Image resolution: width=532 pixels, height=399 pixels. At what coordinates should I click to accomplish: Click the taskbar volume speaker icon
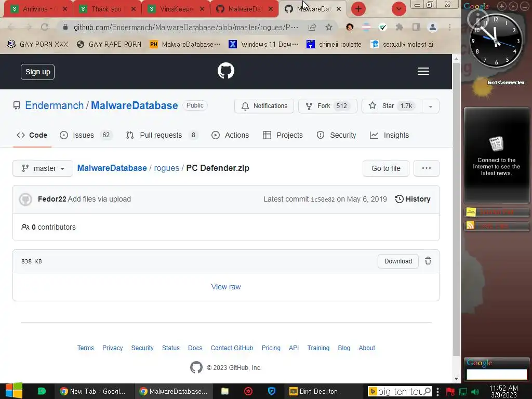[475, 392]
